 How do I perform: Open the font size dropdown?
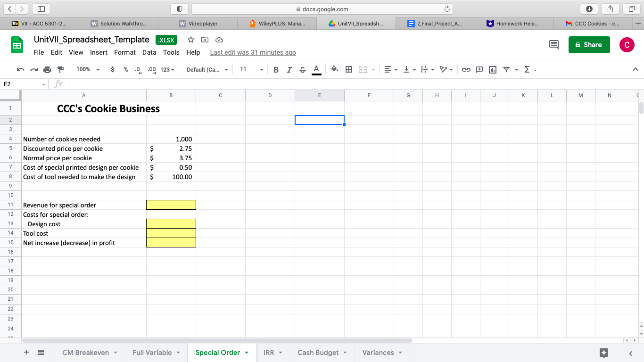[250, 69]
